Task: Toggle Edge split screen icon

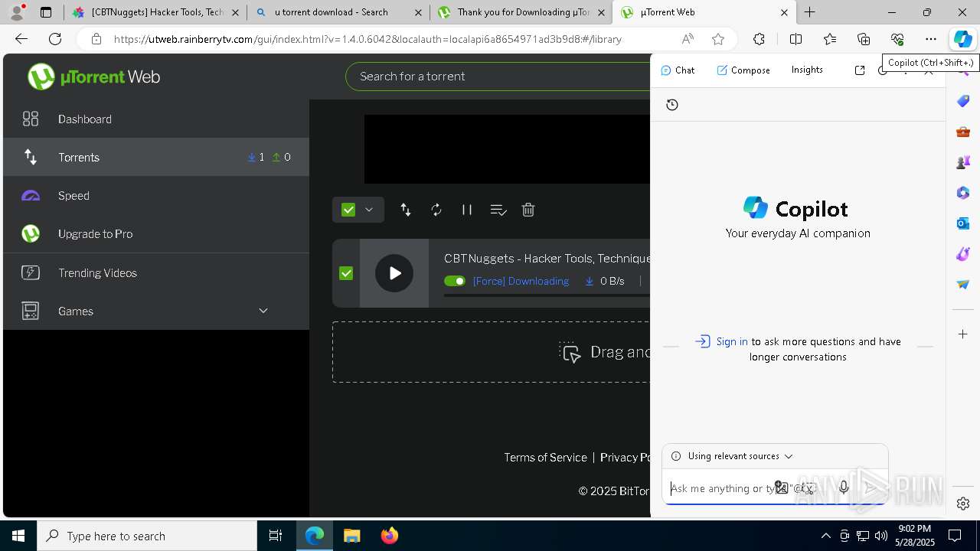Action: click(x=795, y=39)
